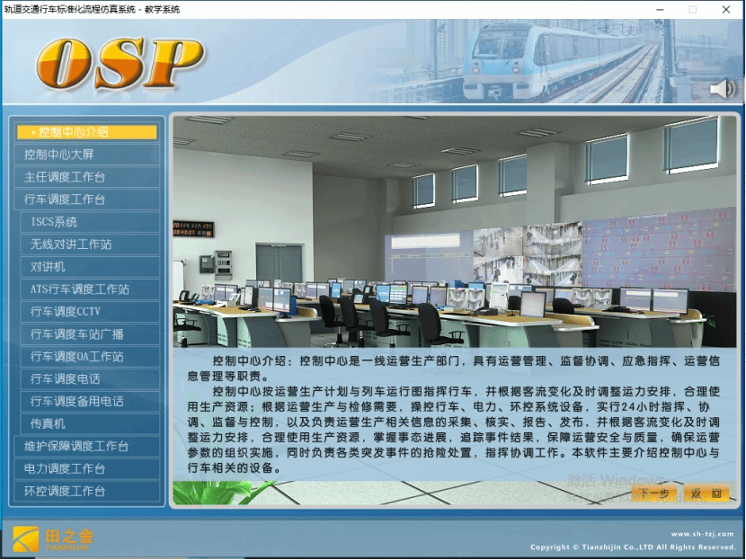Open 无线对讲工作站 item
746x560 pixels.
[90, 244]
